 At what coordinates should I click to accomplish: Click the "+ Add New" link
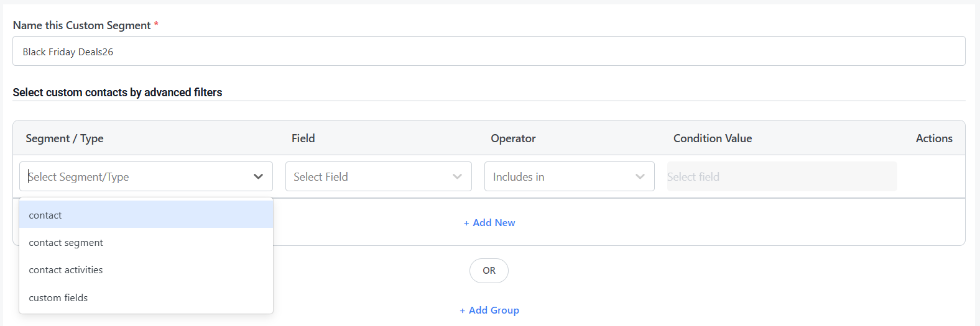click(x=489, y=222)
